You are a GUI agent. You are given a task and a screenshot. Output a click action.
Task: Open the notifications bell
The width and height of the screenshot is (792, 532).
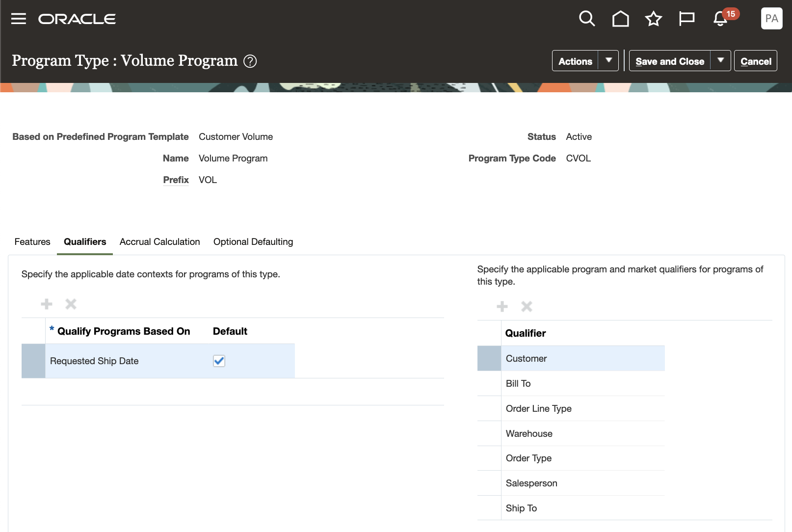pyautogui.click(x=720, y=19)
